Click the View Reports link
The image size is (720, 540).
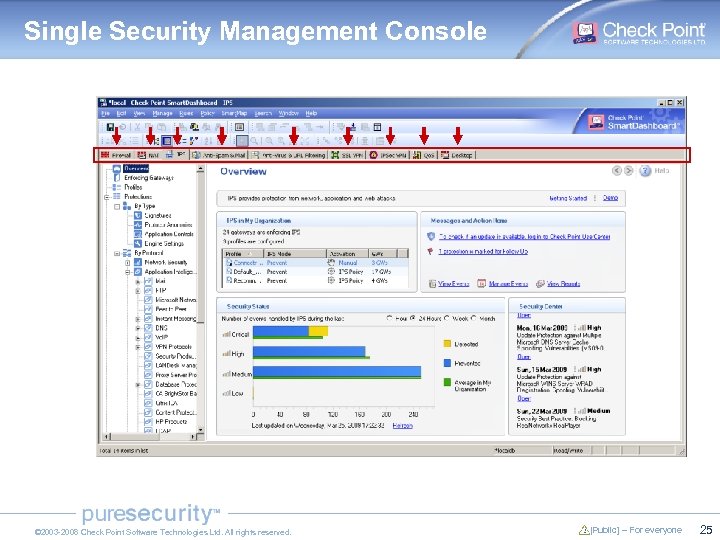click(563, 284)
